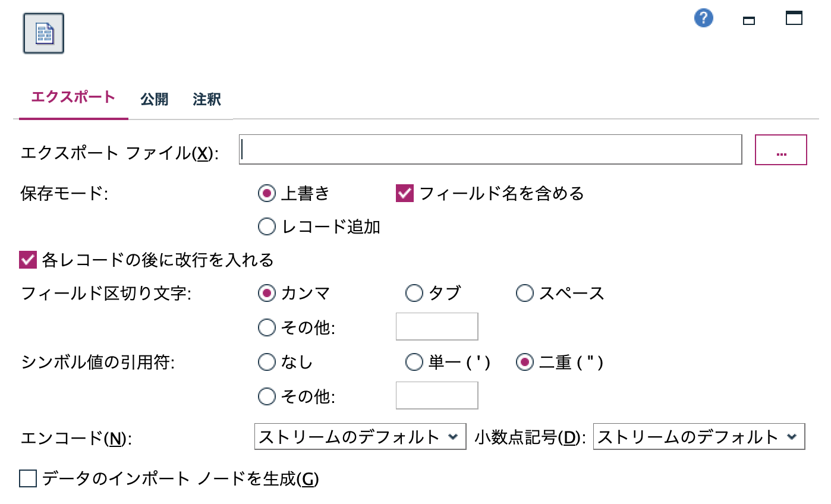
Task: Choose その他 for the field delimiter
Action: (x=266, y=326)
